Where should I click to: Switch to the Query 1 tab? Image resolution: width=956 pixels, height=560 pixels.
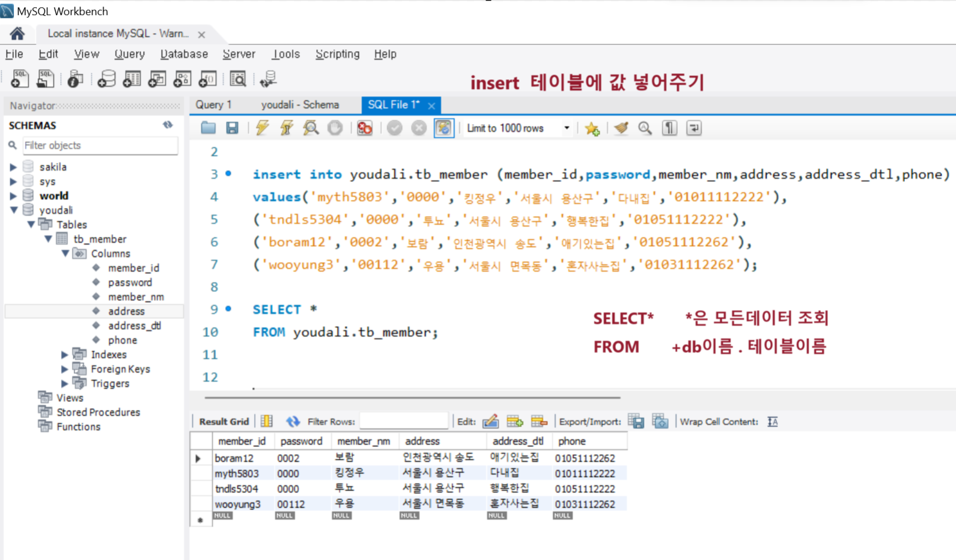(x=213, y=105)
